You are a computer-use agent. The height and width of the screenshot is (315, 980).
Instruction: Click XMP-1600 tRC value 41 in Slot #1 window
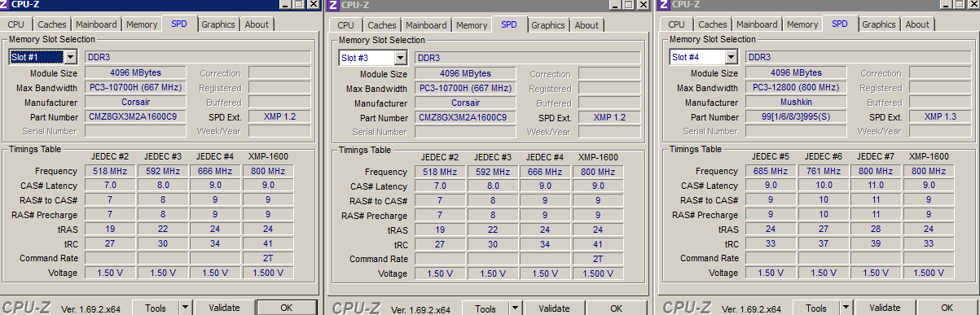click(x=268, y=243)
